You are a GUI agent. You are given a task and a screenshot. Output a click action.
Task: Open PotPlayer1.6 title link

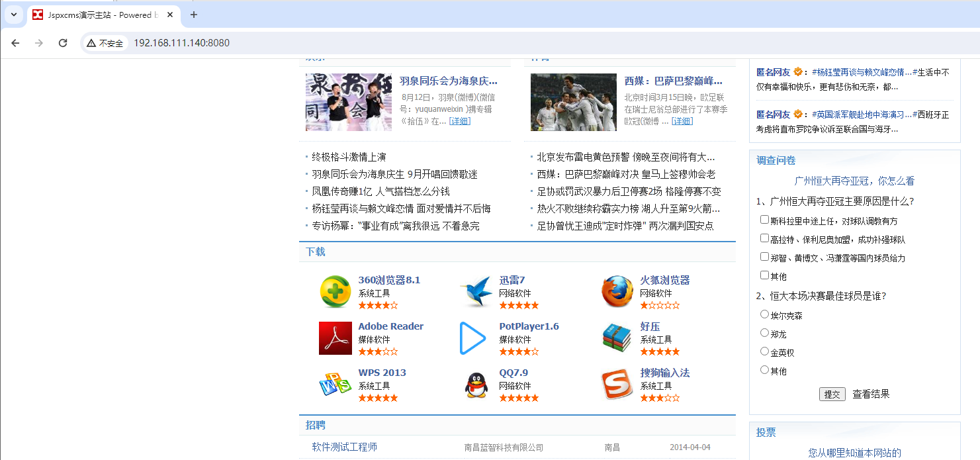coord(529,326)
